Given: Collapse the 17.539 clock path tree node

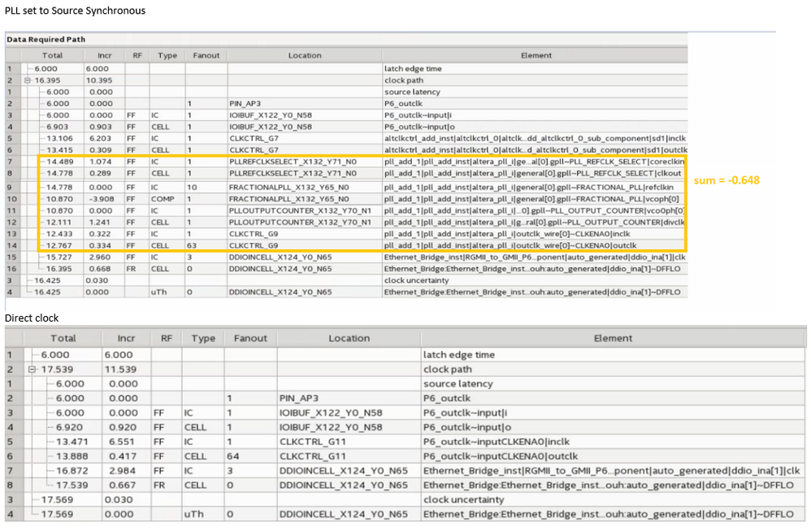Looking at the screenshot, I should (33, 369).
